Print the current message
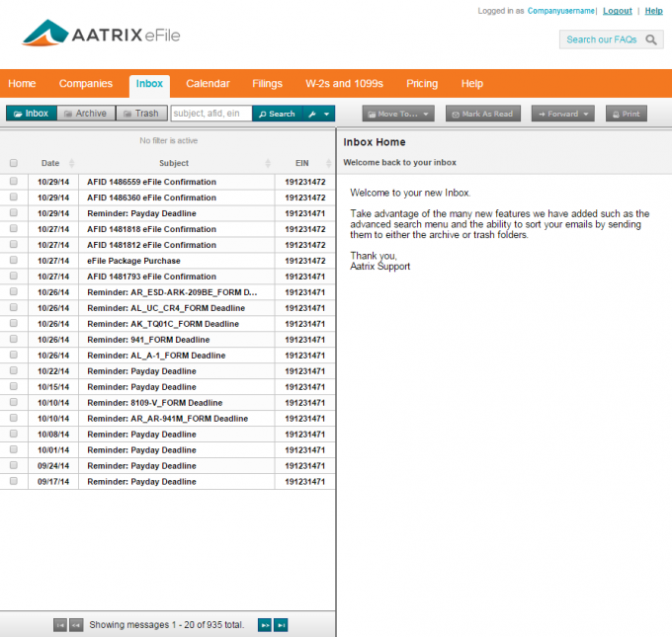This screenshot has height=637, width=672. tap(626, 114)
